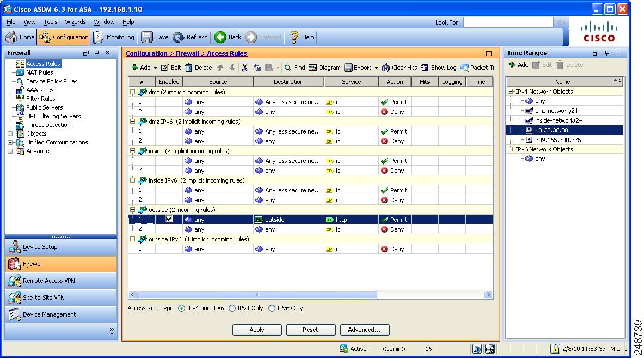Clear Hits counters for rules
Image resolution: width=644 pixels, height=358 pixels.
(400, 68)
